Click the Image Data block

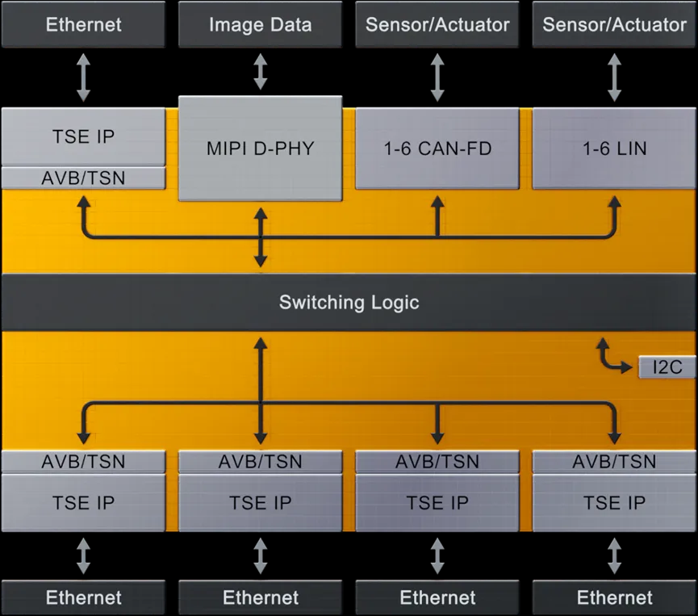pyautogui.click(x=260, y=24)
